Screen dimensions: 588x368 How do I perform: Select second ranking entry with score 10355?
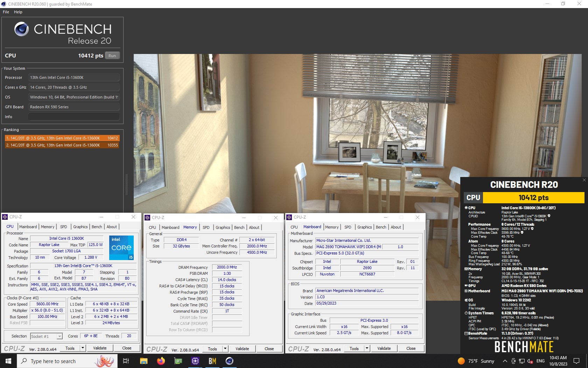62,145
